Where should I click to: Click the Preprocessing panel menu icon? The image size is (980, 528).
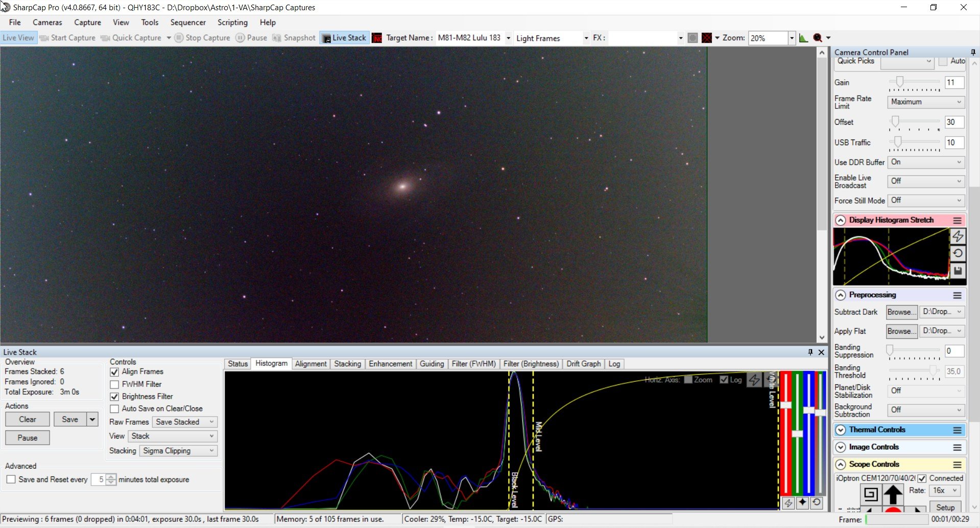click(958, 295)
